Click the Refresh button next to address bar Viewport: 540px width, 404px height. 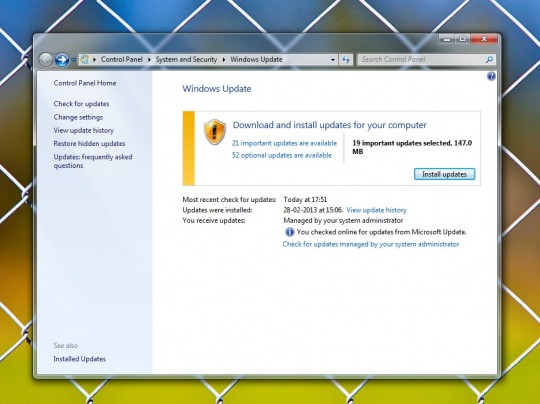coord(346,60)
